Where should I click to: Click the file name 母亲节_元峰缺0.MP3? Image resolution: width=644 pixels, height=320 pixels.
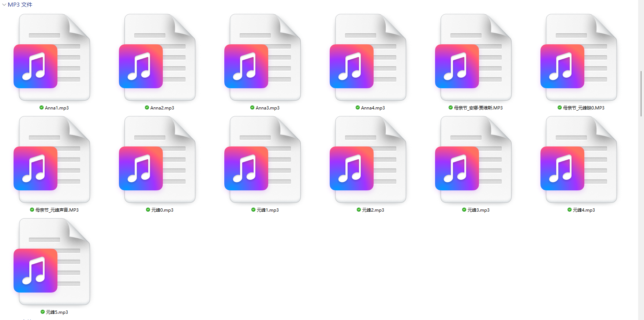584,108
